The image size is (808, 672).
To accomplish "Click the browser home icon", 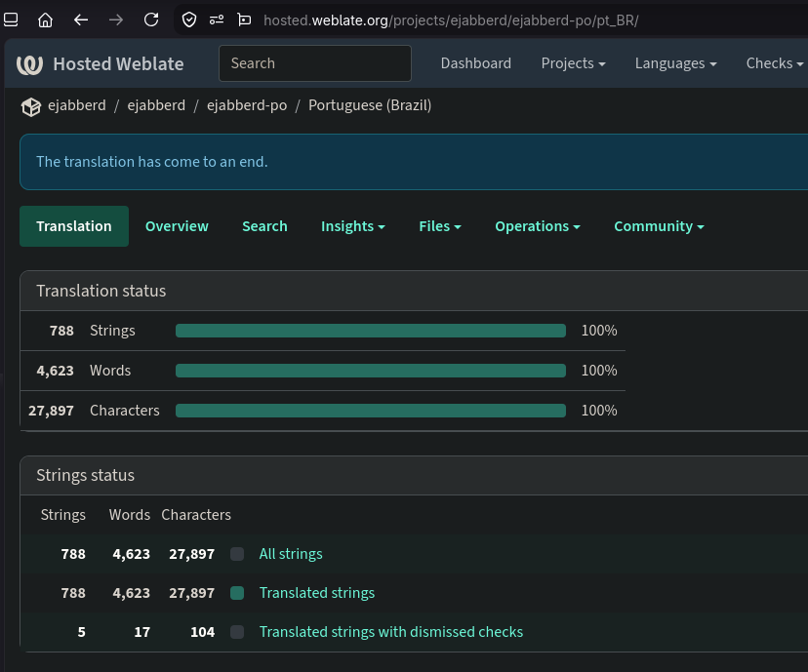I will coord(45,20).
